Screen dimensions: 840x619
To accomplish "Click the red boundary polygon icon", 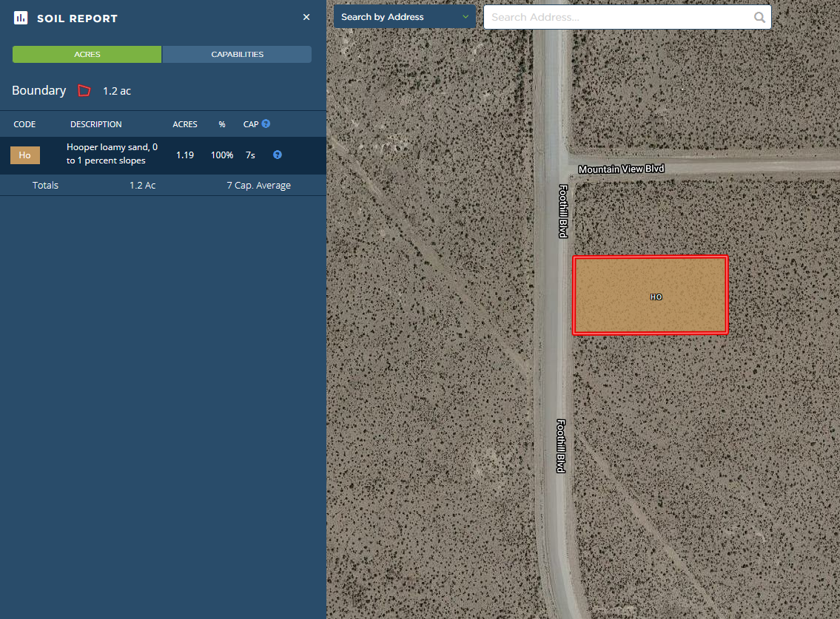I will click(x=84, y=90).
